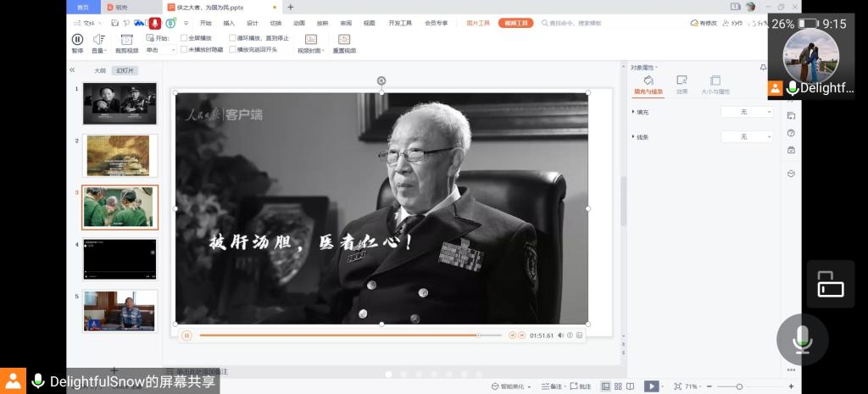Click the 暂停 (pause) video button in ribbon

point(77,39)
